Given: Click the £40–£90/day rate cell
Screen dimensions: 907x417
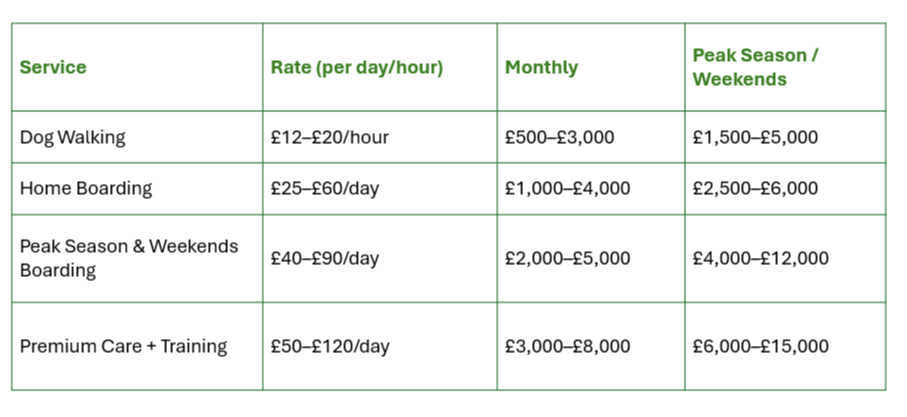Looking at the screenshot, I should coord(325,258).
